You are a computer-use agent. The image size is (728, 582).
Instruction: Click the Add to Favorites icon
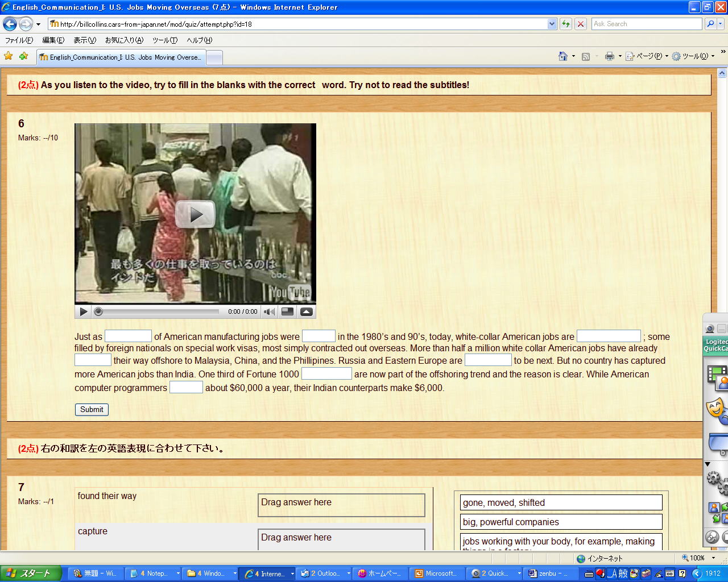click(x=23, y=56)
